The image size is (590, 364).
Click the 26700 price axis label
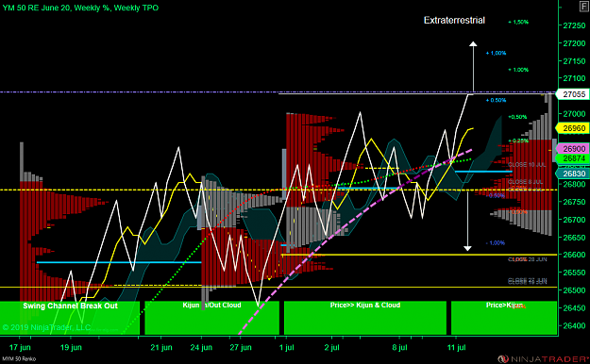coord(574,219)
